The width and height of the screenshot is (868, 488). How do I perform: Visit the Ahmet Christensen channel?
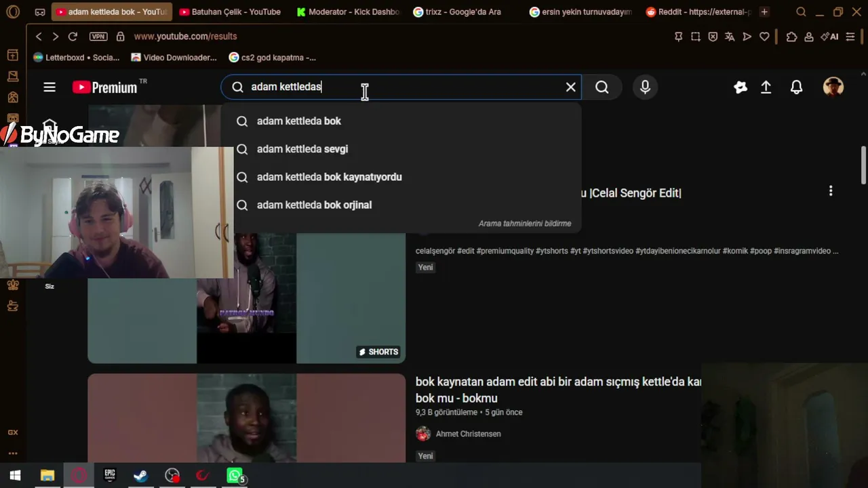[468, 434]
